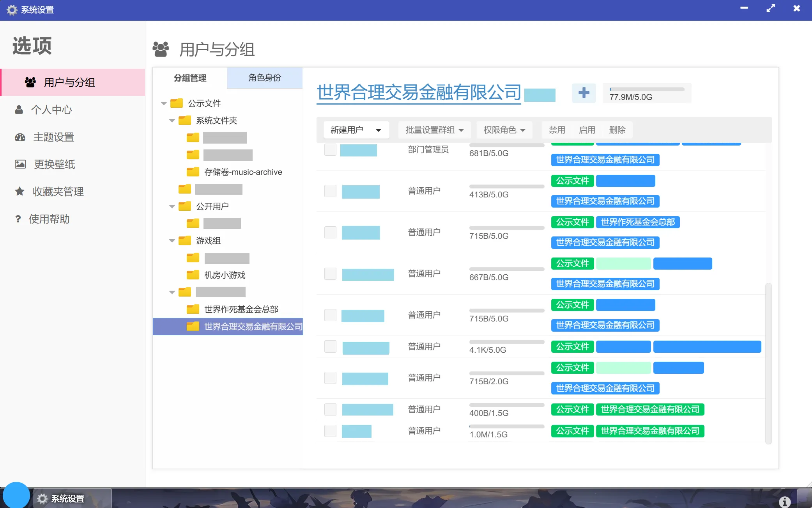
Task: Open the 权限角色 dropdown
Action: [x=504, y=130]
